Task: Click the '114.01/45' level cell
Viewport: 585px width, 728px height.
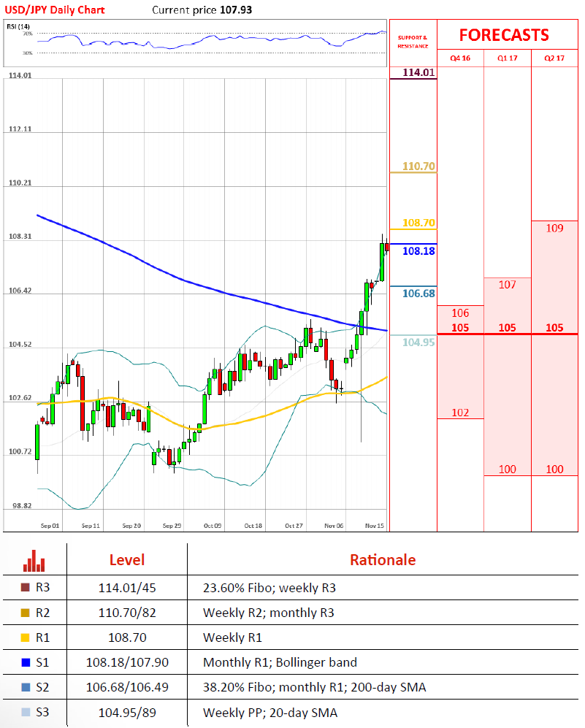Action: 127,588
